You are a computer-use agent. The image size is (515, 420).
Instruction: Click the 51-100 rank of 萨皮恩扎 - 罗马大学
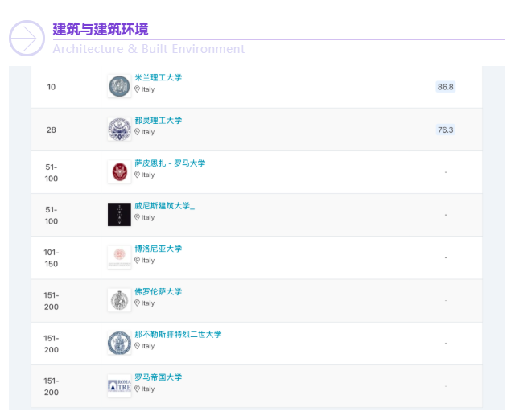[51, 173]
